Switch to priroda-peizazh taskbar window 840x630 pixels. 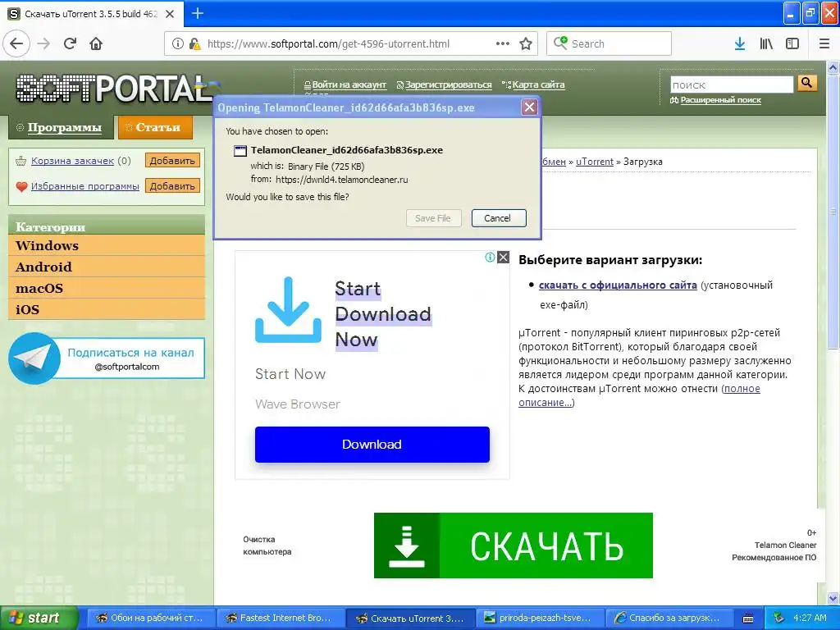click(x=541, y=618)
